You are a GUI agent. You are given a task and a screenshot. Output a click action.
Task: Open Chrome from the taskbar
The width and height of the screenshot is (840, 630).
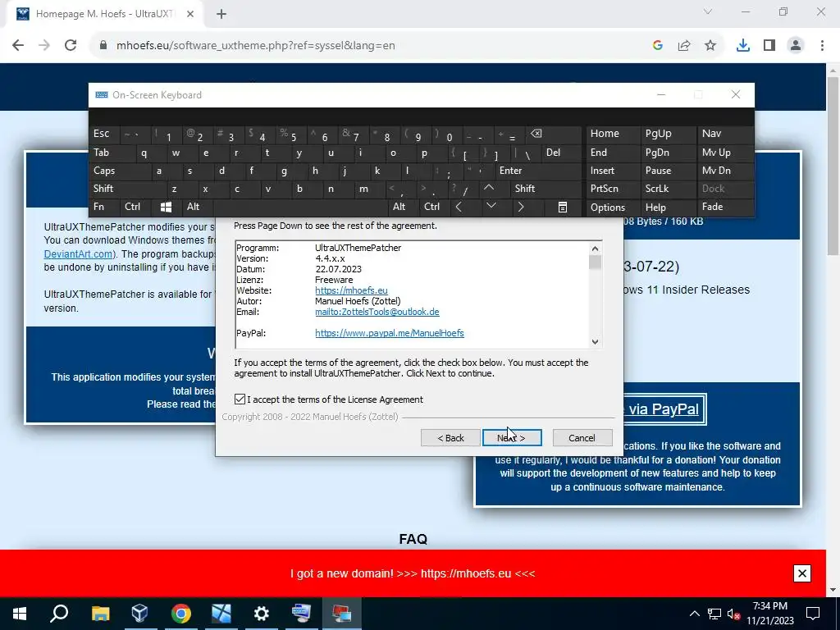[181, 613]
